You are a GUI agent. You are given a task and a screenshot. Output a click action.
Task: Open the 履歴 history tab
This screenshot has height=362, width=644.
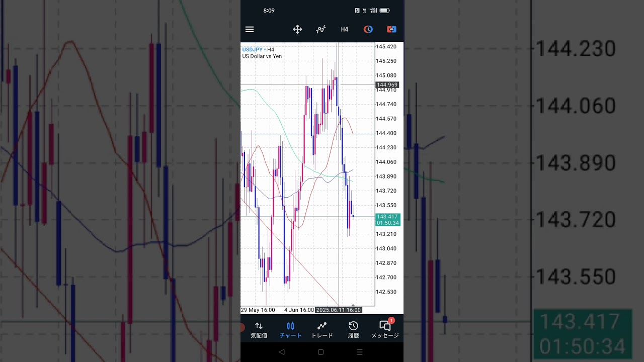(x=353, y=330)
